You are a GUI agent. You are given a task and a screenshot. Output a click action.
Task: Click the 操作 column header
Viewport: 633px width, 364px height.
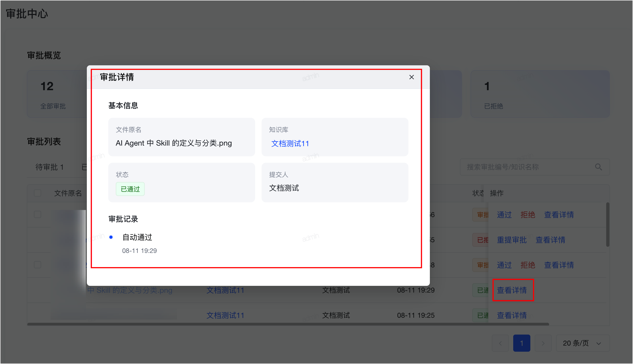[497, 193]
